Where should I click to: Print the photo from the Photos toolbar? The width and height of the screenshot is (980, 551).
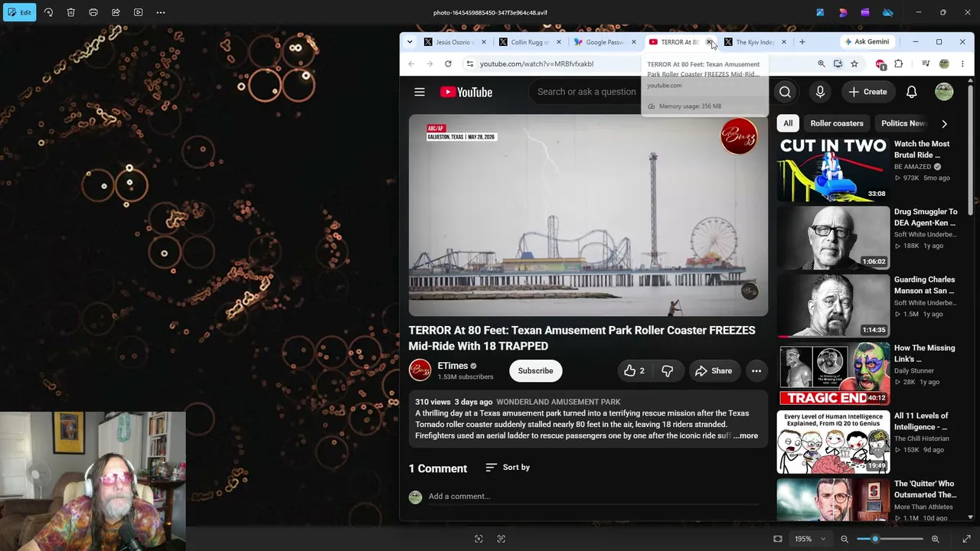[x=93, y=12]
